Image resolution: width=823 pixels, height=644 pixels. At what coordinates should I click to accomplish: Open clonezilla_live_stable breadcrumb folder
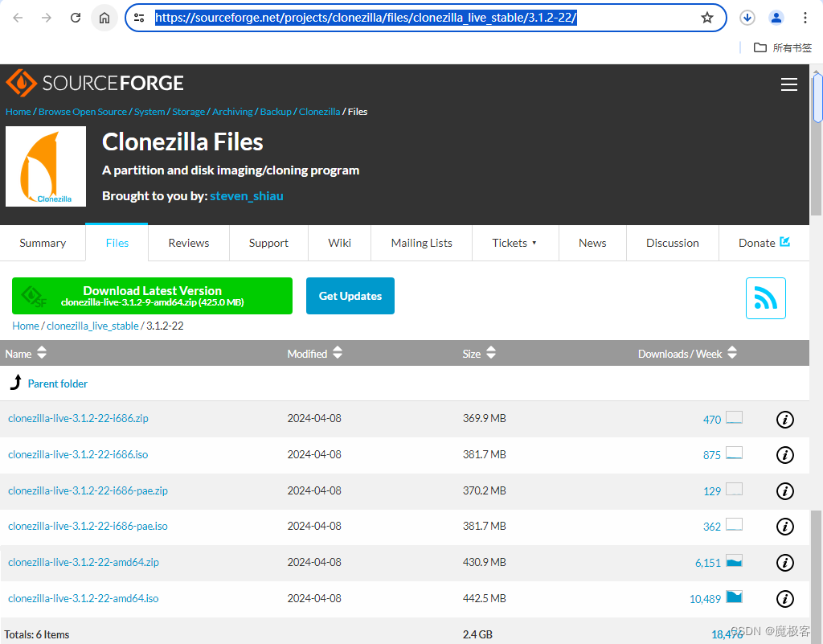93,326
